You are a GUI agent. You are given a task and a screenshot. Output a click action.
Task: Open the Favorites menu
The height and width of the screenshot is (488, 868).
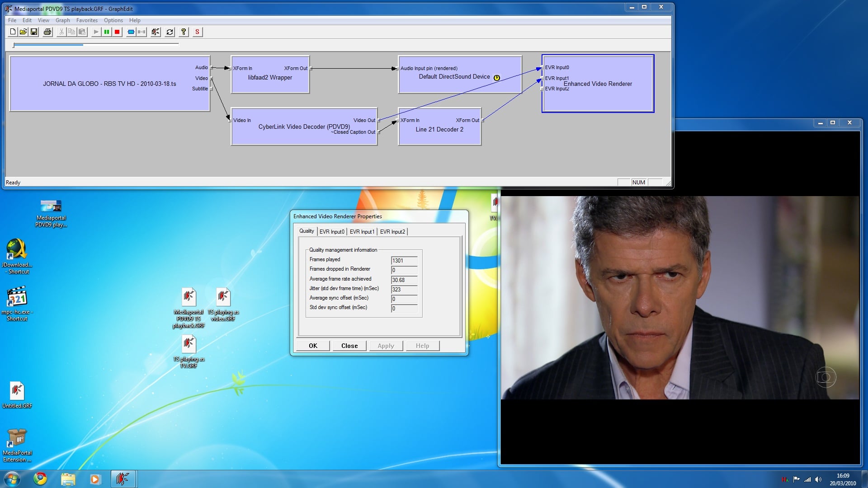(87, 20)
